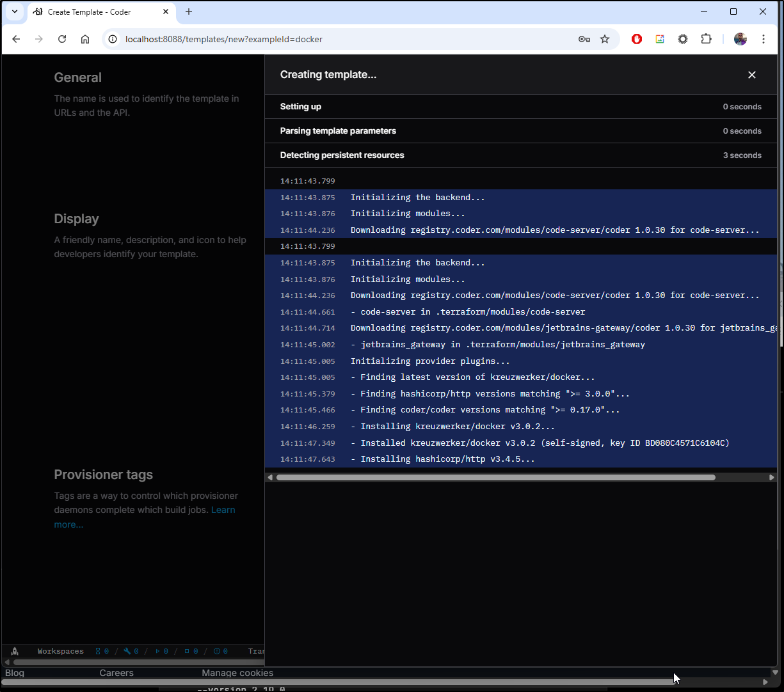
Task: Expand the Setting up stage
Action: coord(521,107)
